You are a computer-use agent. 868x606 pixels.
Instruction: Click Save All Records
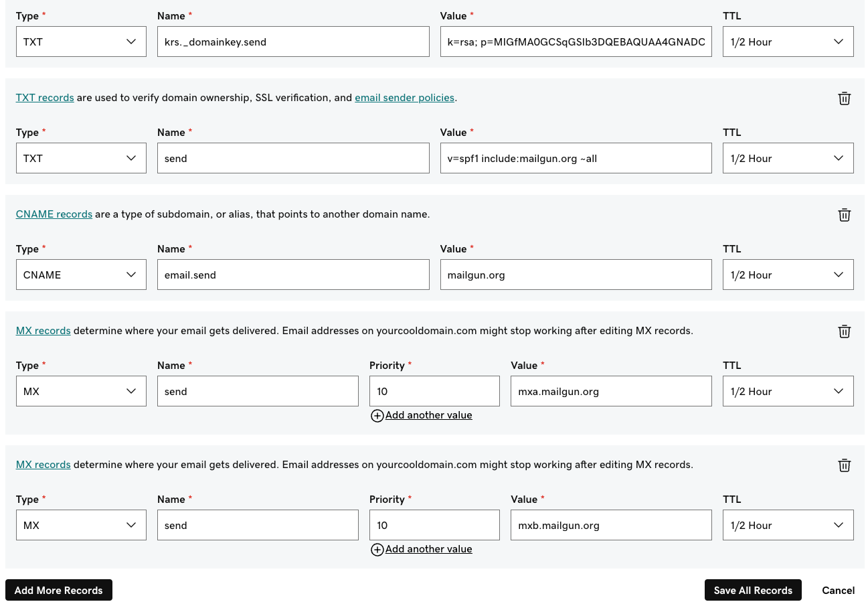752,590
